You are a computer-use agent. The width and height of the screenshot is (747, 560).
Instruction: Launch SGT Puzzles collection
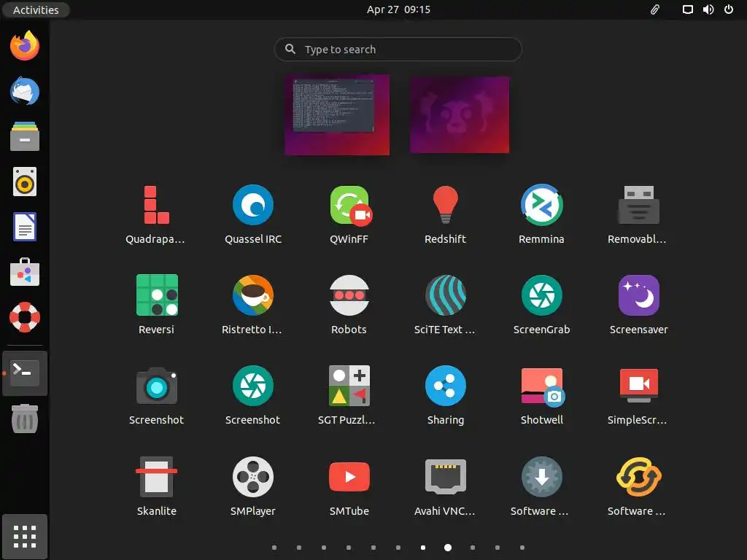(x=349, y=396)
